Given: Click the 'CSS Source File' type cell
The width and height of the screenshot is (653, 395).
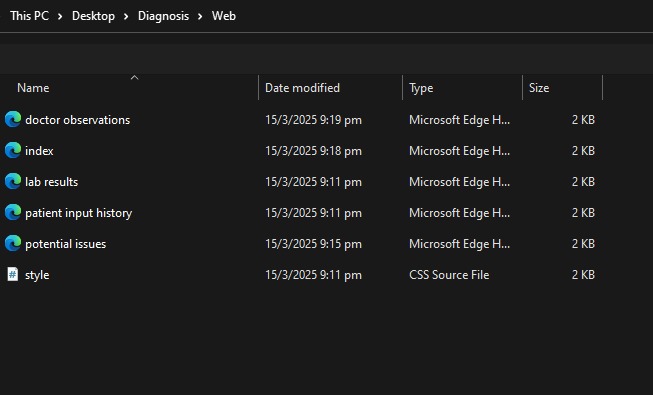Looking at the screenshot, I should coord(449,275).
